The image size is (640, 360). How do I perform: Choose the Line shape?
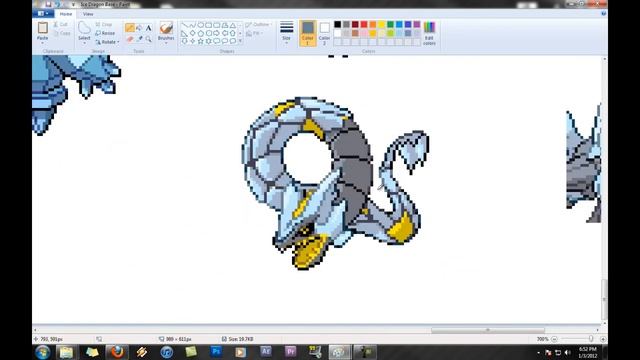pyautogui.click(x=185, y=25)
